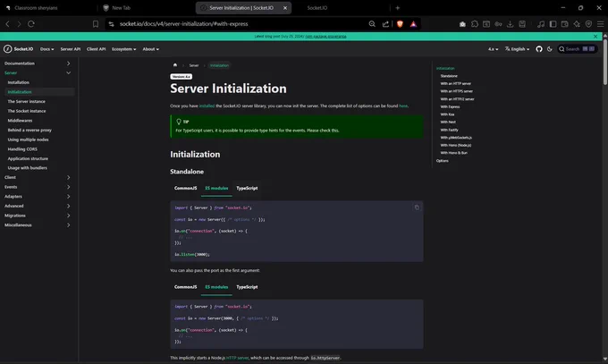Open the downloads arrow icon
Screen dimensions: 608x364
(x=511, y=24)
